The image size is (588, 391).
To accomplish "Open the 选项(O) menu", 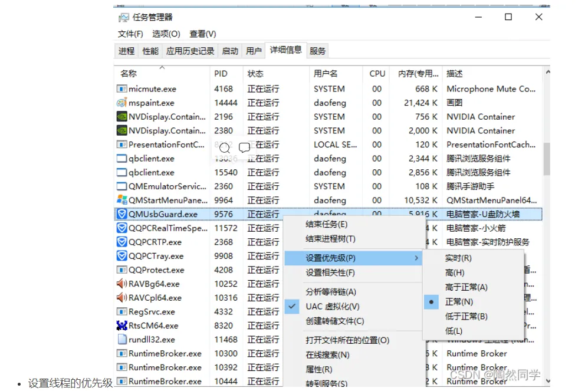I will pyautogui.click(x=166, y=34).
